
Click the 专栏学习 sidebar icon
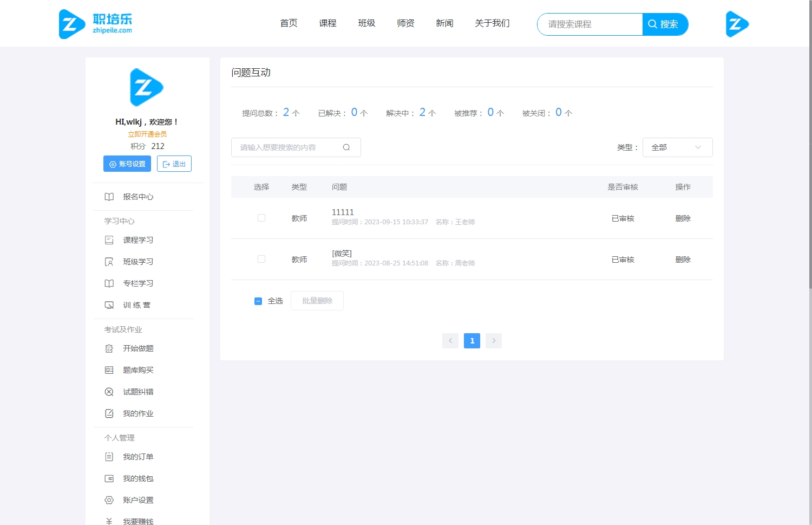[x=109, y=283]
